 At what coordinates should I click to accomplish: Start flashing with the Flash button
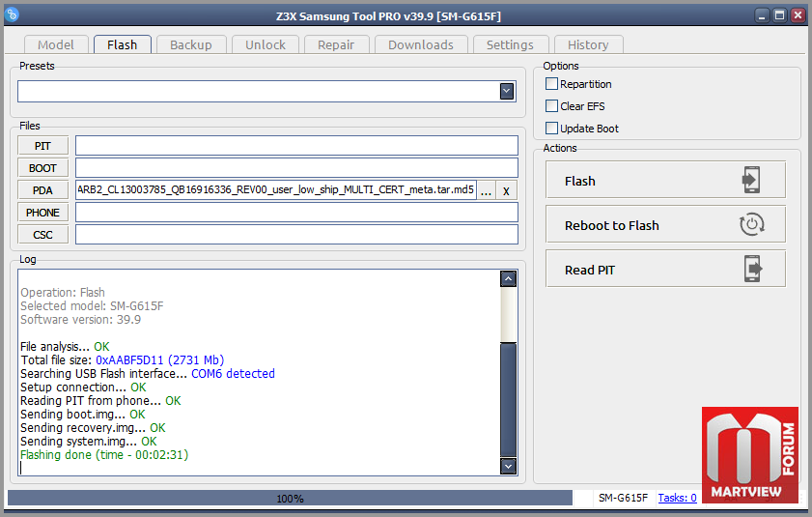665,180
